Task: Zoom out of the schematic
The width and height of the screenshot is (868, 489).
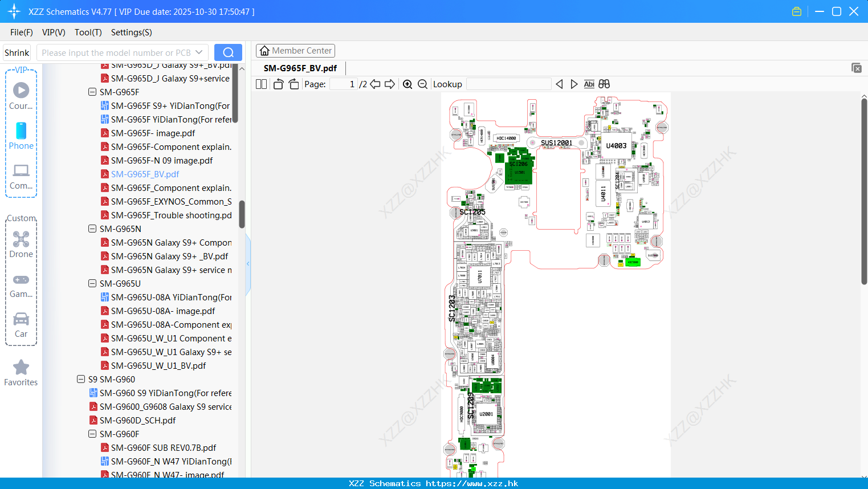Action: tap(422, 84)
